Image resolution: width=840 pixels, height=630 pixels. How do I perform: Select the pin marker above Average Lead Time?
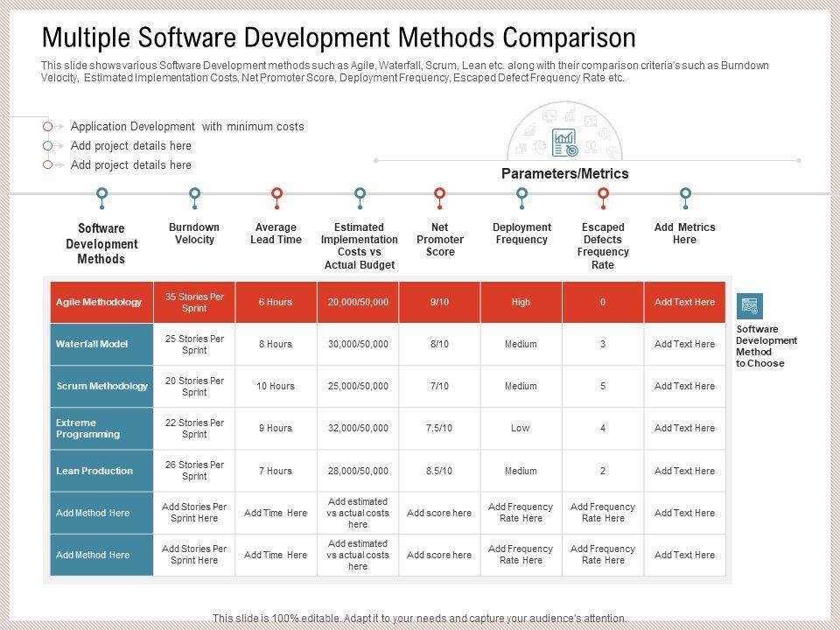tap(276, 193)
